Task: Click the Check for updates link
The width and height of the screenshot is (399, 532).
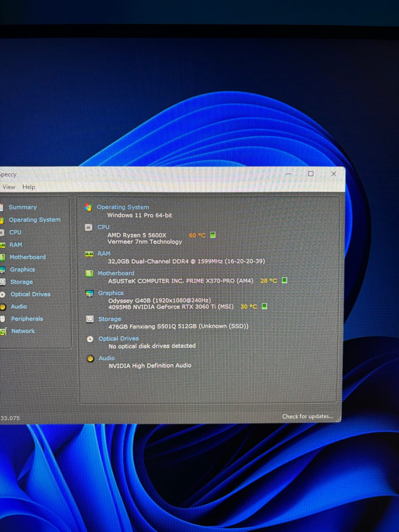Action: 308,416
